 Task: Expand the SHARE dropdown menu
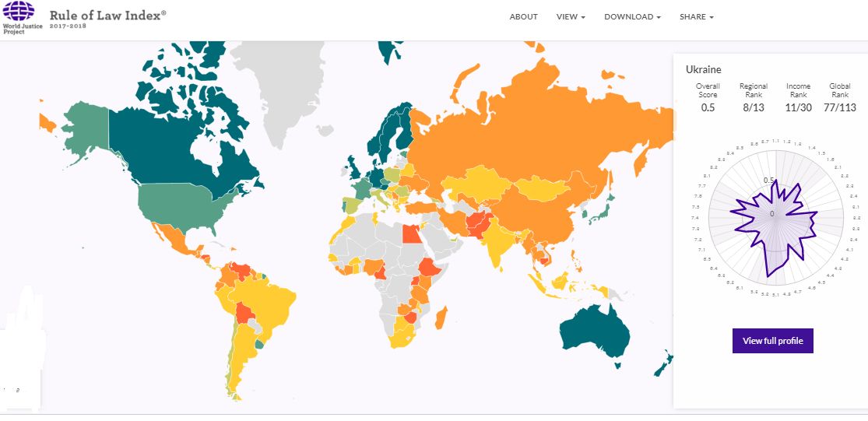[697, 17]
